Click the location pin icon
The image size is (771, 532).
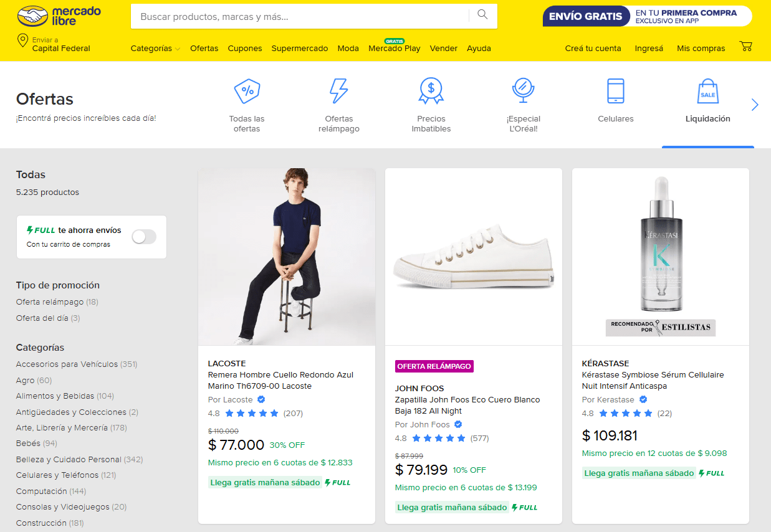[x=22, y=42]
